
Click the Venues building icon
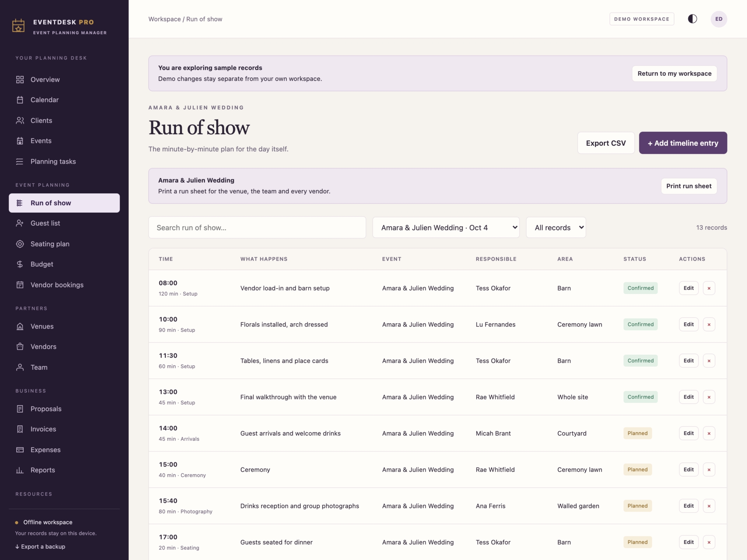(20, 326)
